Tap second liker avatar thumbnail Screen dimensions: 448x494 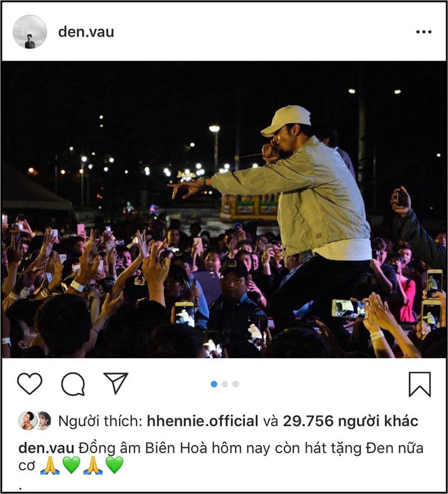43,421
